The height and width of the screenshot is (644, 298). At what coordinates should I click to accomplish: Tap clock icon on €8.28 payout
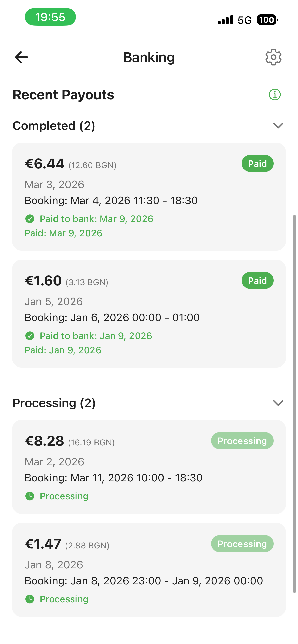[30, 496]
